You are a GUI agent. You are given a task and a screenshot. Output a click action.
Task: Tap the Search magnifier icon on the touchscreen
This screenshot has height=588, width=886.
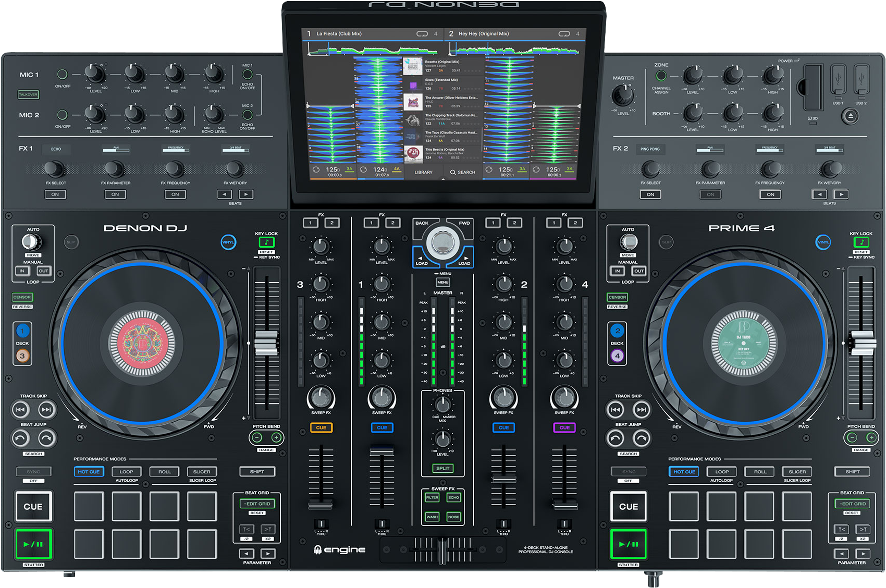click(453, 172)
